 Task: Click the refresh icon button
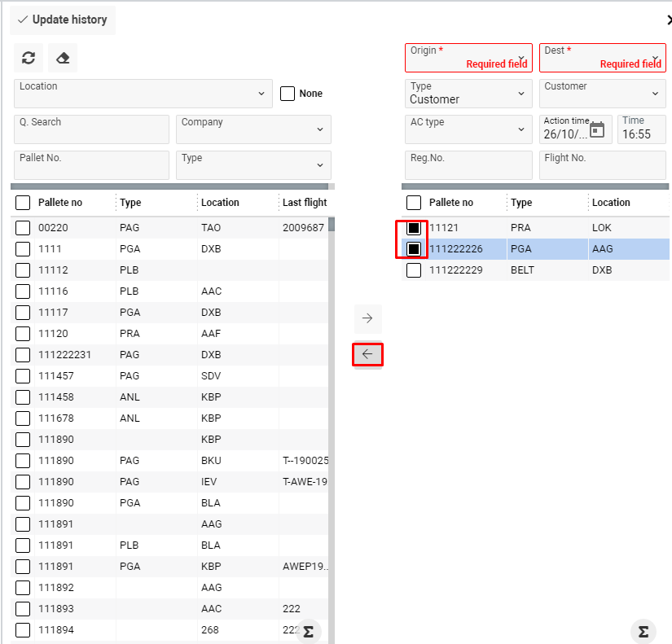[x=29, y=58]
